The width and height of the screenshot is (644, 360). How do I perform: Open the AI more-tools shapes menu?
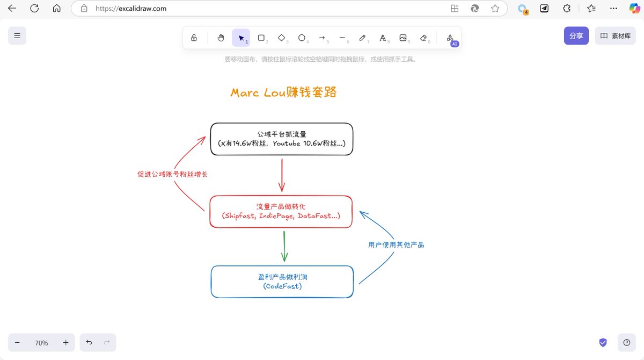point(450,38)
